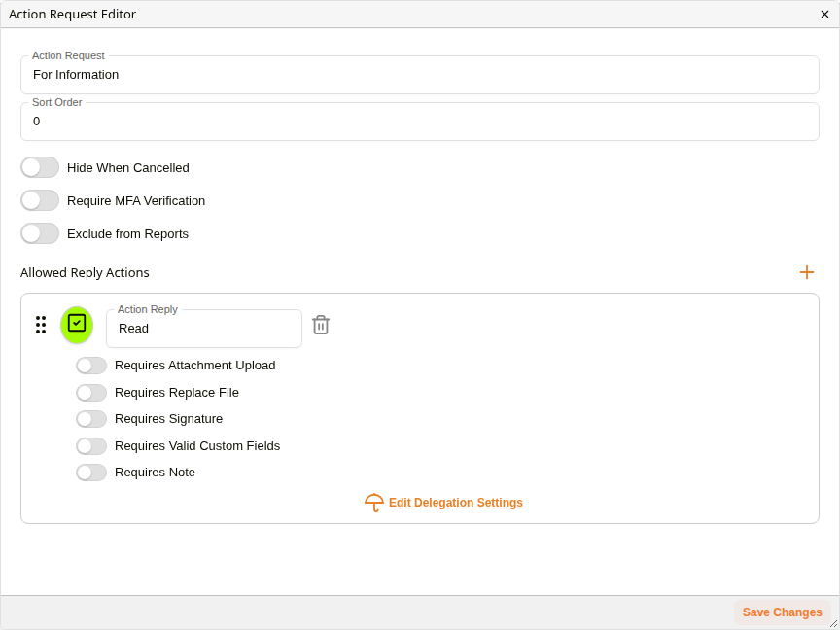Screen dimensions: 840x630
Task: Click the umbrella delegation icon
Action: [374, 503]
